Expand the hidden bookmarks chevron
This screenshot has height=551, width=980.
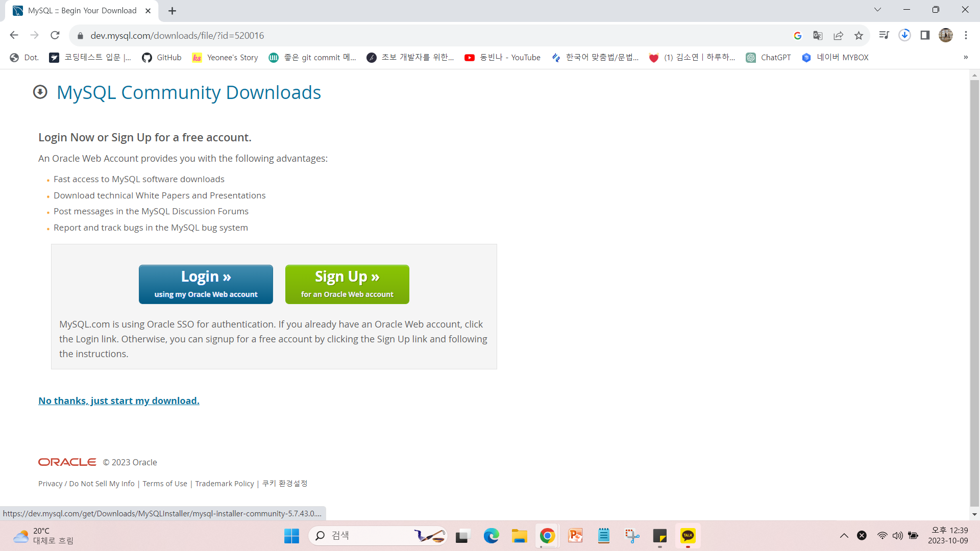966,57
